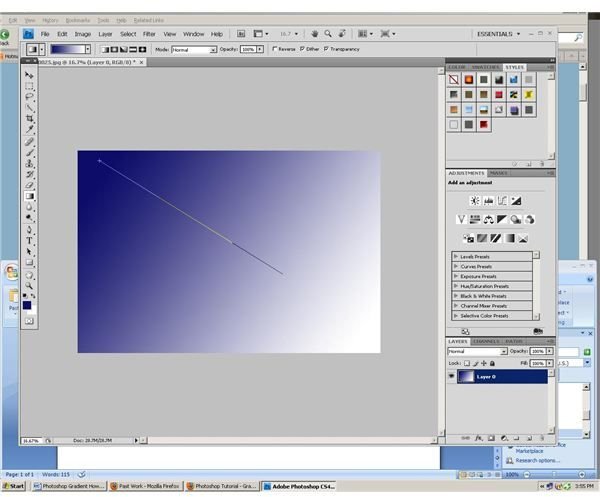Select the Path Selection tool
The height and width of the screenshot is (497, 600).
click(x=29, y=252)
